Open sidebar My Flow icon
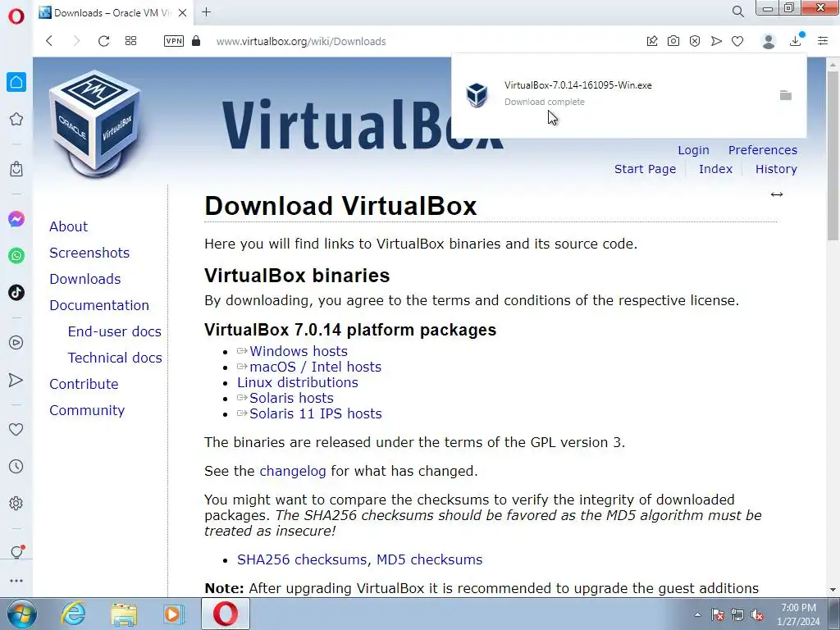Viewport: 840px width, 630px height. pyautogui.click(x=16, y=380)
